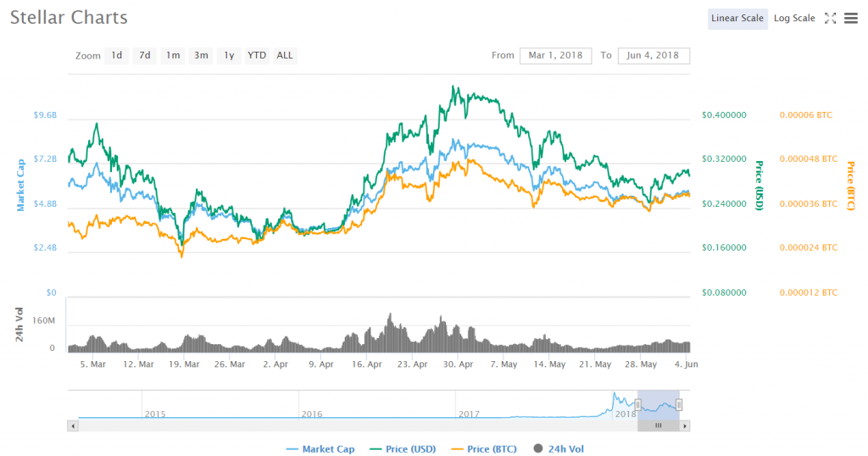Click the 2015 label in navigator
This screenshot has height=456, width=868.
click(155, 414)
